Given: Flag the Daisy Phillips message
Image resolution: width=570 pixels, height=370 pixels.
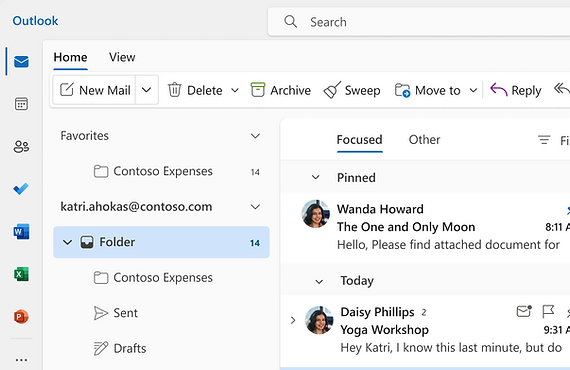Looking at the screenshot, I should tap(548, 311).
